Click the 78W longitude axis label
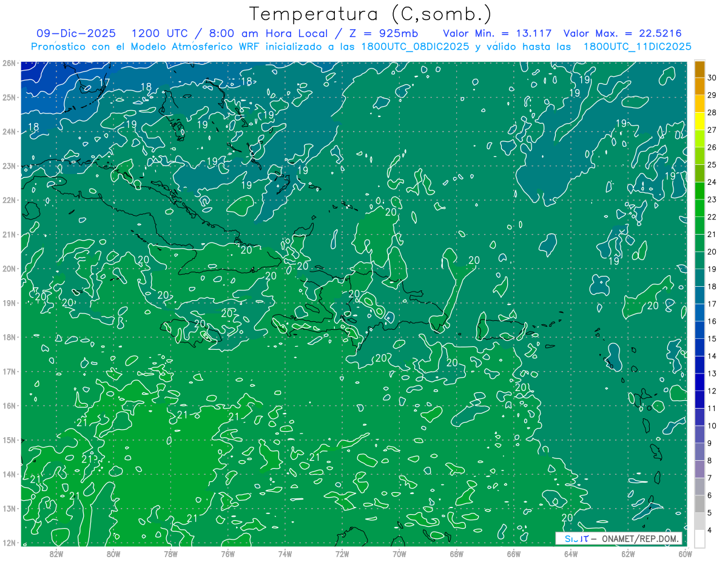Image resolution: width=728 pixels, height=562 pixels. point(170,553)
